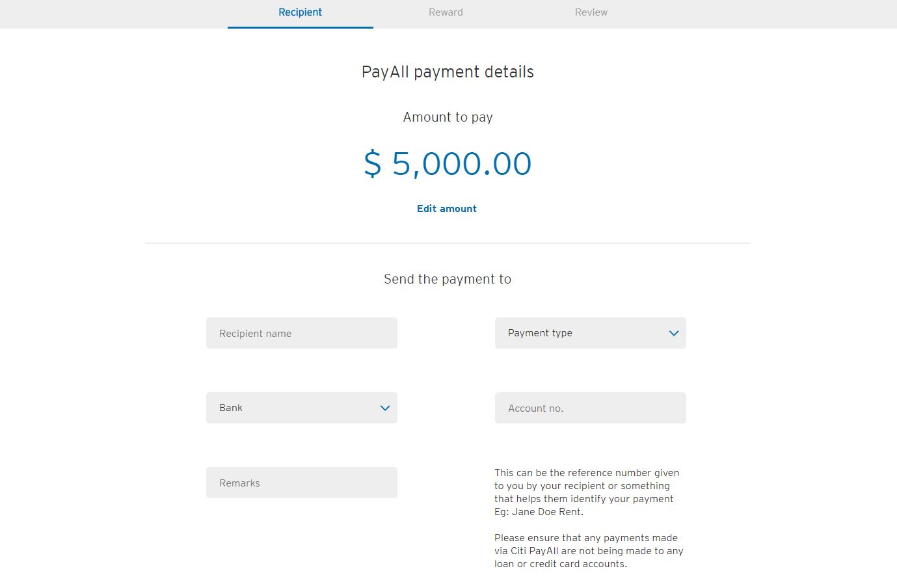This screenshot has width=897, height=588.
Task: Click the horizontal divider below Edit amount
Action: tap(448, 243)
